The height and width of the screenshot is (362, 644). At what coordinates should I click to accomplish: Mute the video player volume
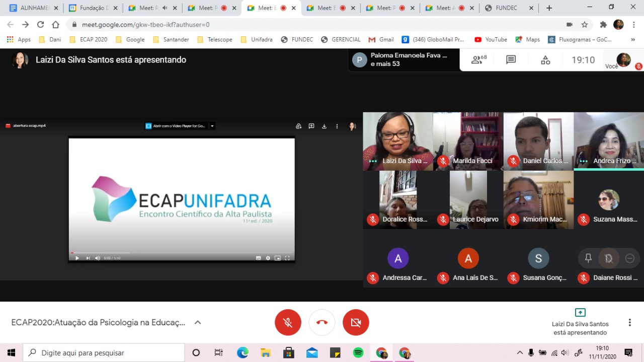[98, 258]
